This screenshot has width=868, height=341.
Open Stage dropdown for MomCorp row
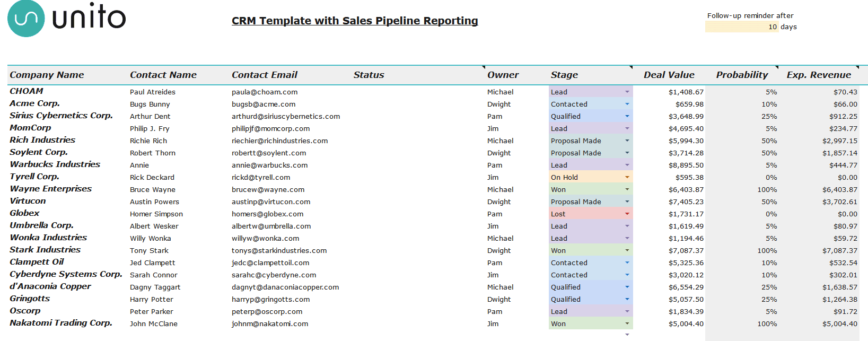pyautogui.click(x=627, y=128)
